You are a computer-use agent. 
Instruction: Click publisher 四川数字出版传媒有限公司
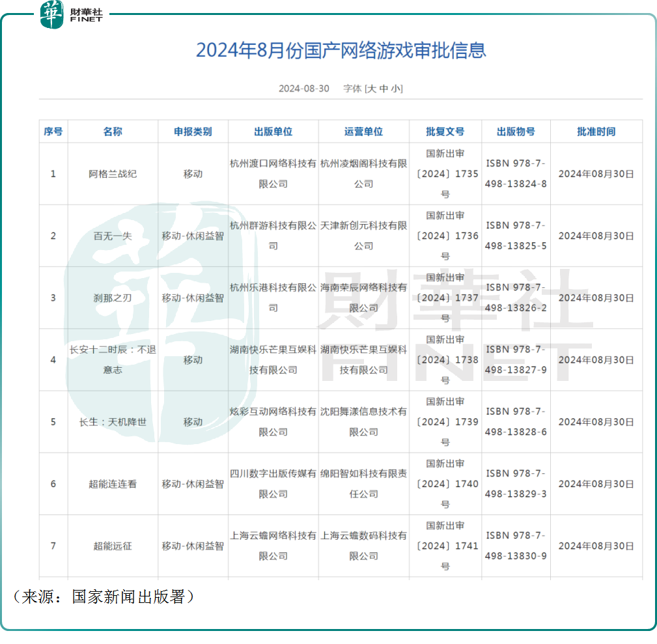pyautogui.click(x=273, y=484)
